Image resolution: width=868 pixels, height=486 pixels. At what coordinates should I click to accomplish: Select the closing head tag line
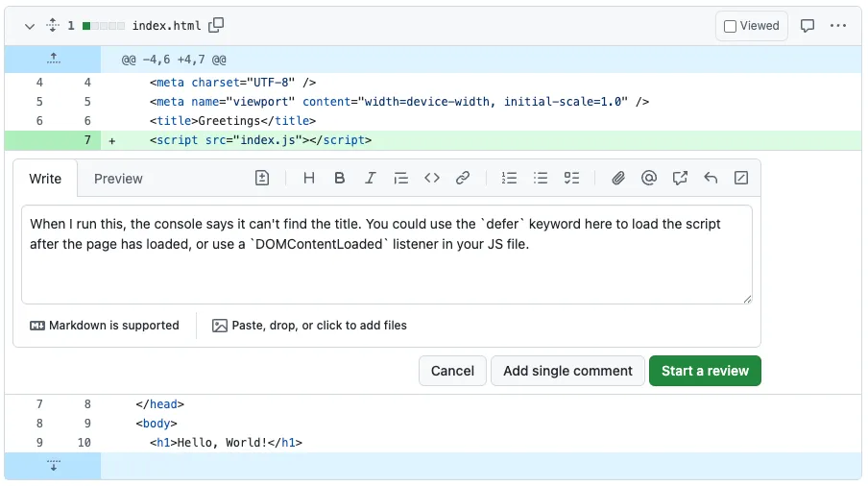click(x=159, y=404)
